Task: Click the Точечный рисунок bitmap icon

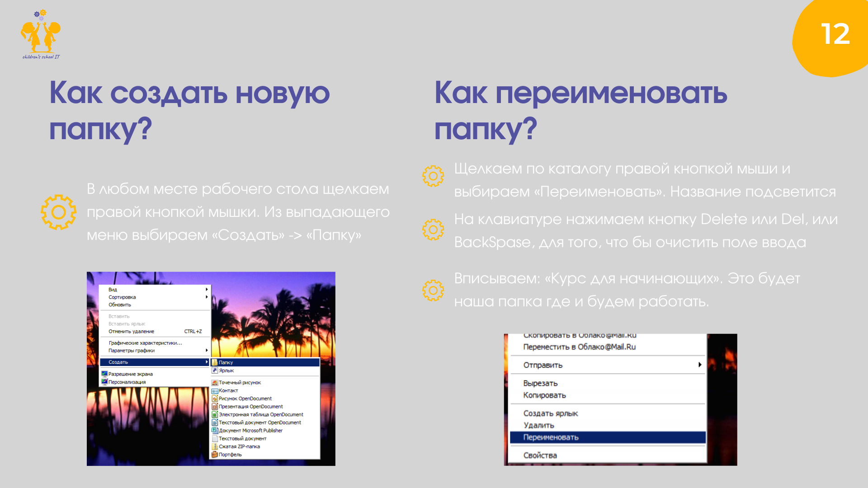Action: pyautogui.click(x=215, y=383)
